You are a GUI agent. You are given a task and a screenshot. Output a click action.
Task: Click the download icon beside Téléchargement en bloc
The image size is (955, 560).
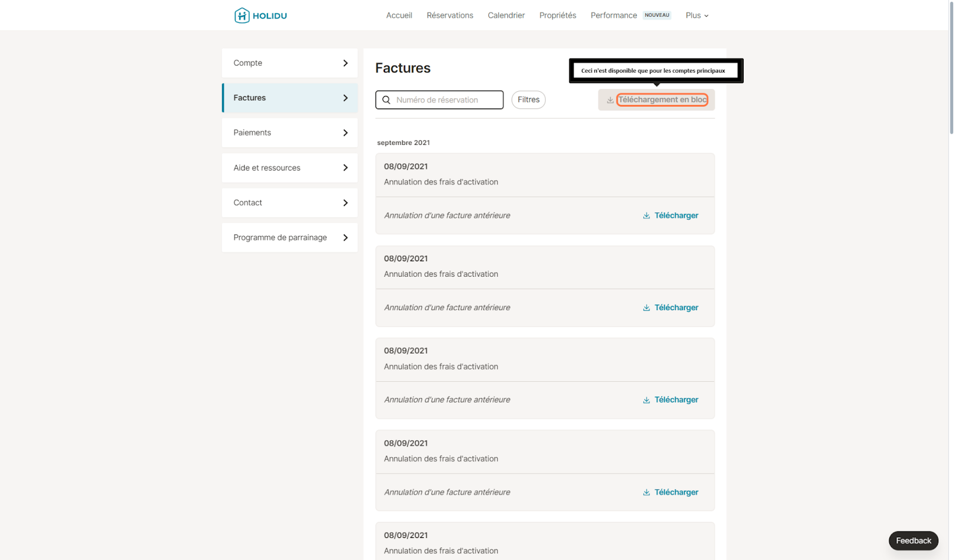610,100
